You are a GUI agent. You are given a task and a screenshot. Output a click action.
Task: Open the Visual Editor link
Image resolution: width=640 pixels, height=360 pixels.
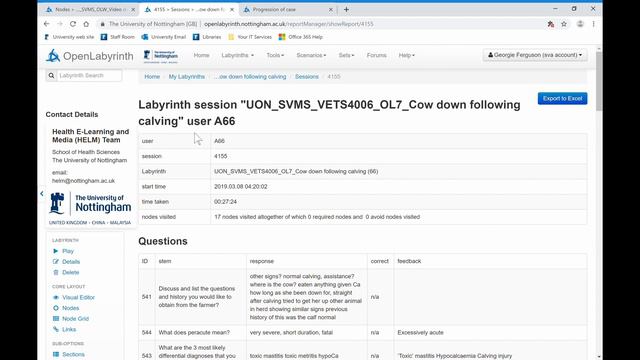tap(78, 298)
